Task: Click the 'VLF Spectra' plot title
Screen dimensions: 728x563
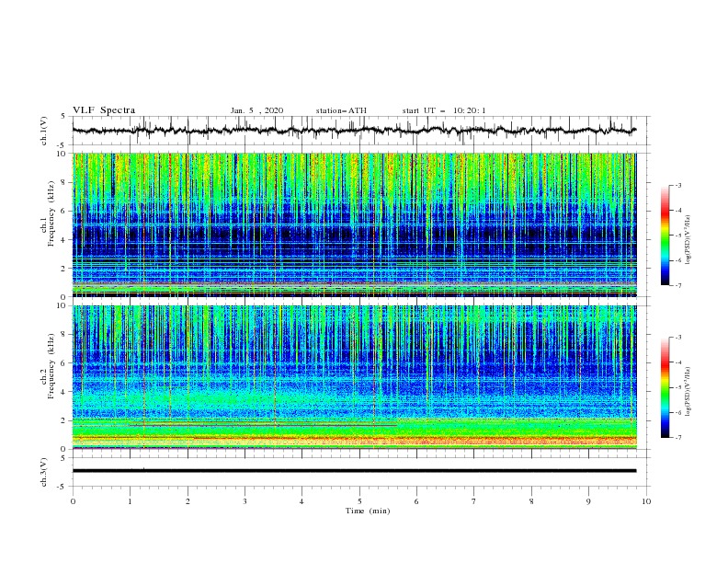Action: 104,110
